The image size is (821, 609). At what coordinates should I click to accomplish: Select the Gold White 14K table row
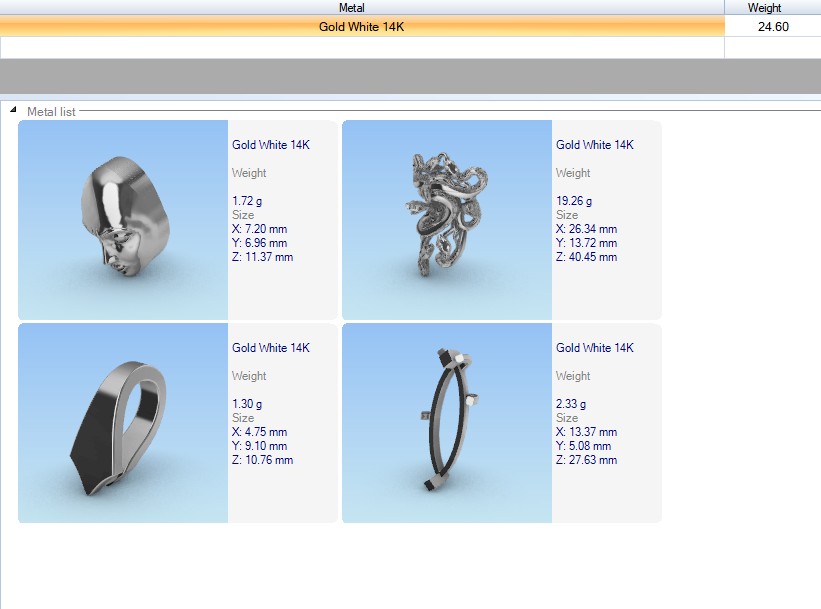point(361,27)
